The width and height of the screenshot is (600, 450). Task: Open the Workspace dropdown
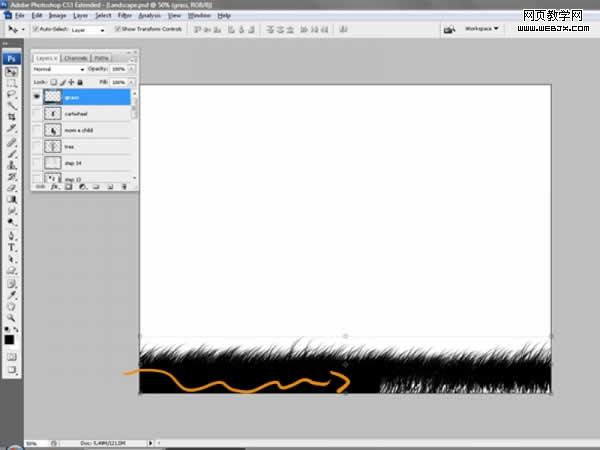tap(481, 29)
